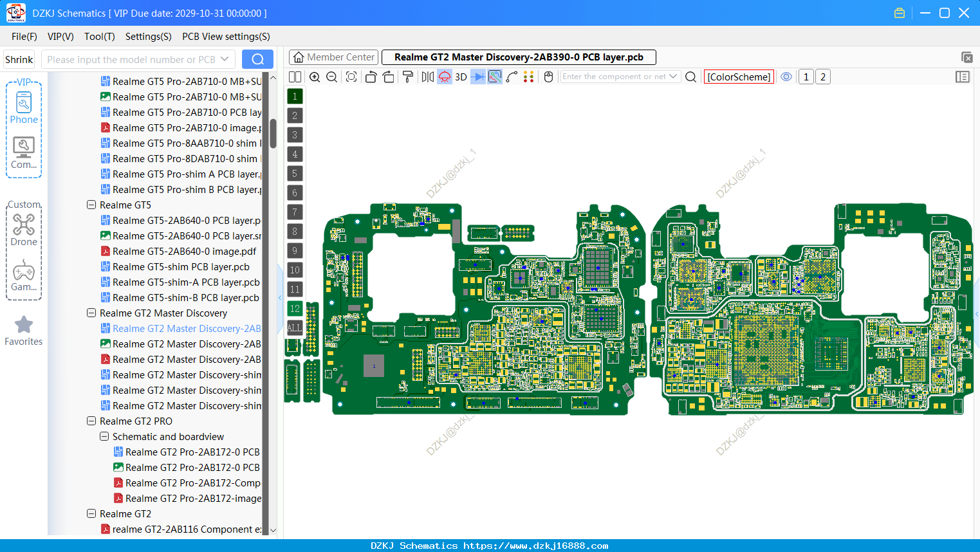Fit the PCB board to the window

tap(351, 77)
